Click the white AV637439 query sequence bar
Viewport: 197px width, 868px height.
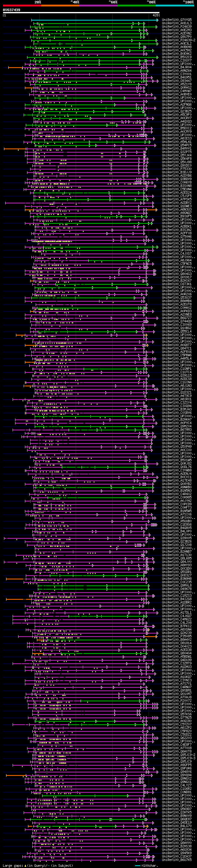point(81,13)
